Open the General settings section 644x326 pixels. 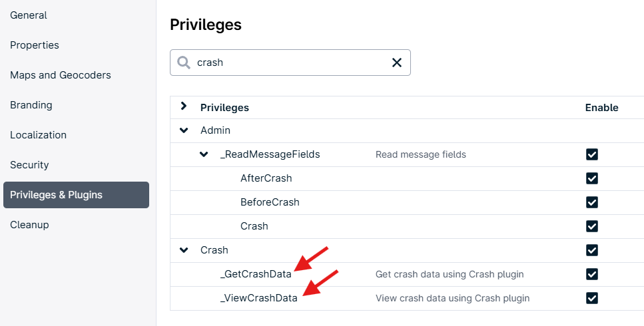(x=29, y=15)
